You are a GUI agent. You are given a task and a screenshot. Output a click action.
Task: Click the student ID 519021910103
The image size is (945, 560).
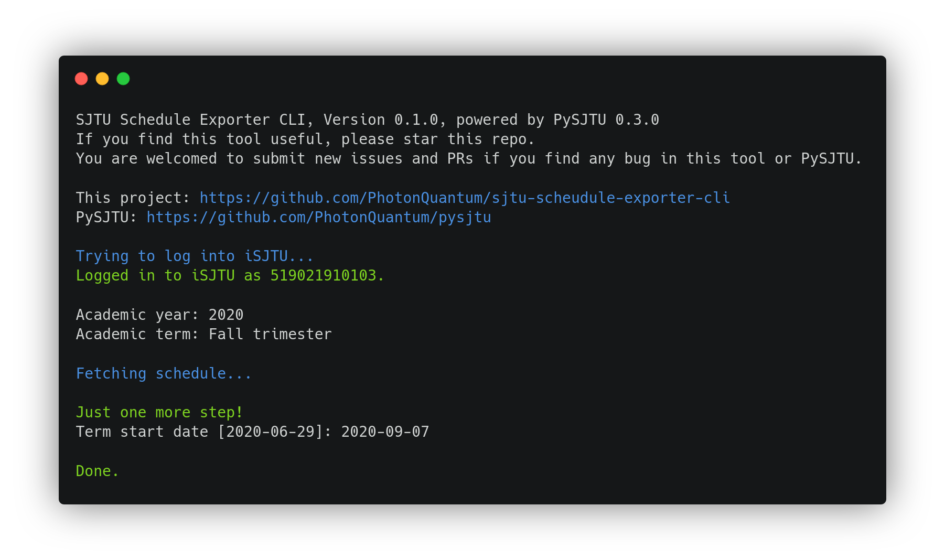323,275
